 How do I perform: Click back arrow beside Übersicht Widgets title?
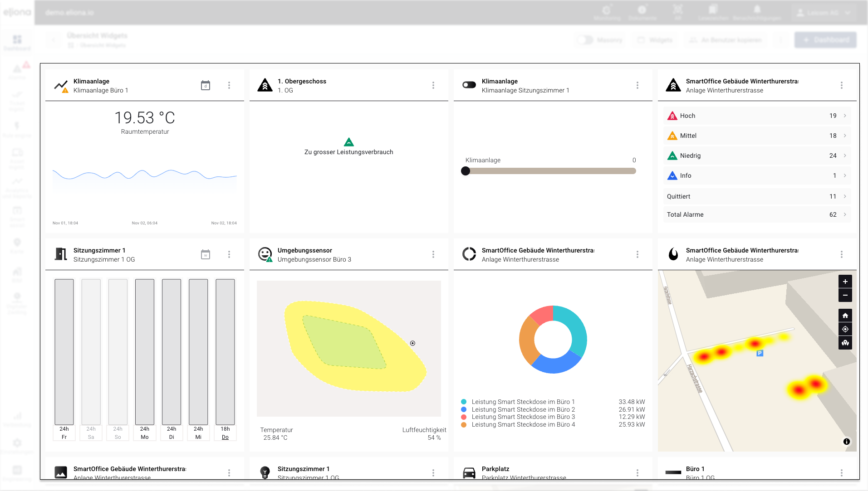[x=54, y=40]
